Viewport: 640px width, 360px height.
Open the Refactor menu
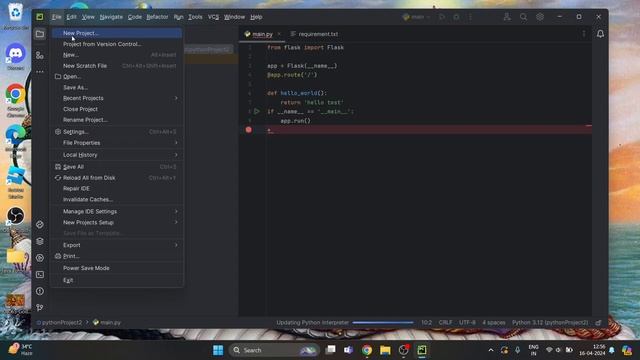[157, 17]
